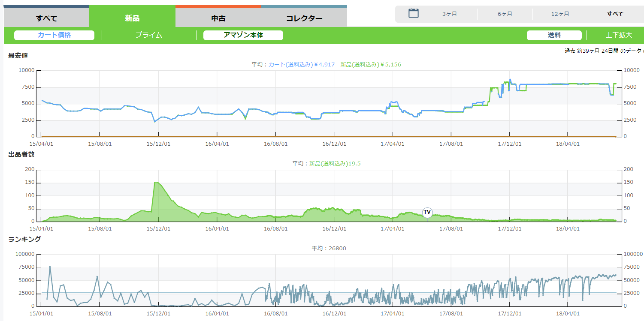Show すべて period data
The image size is (644, 321).
pos(615,14)
